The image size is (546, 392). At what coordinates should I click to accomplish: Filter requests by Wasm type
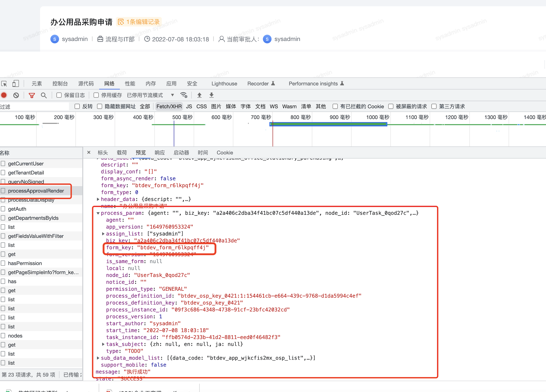(290, 106)
